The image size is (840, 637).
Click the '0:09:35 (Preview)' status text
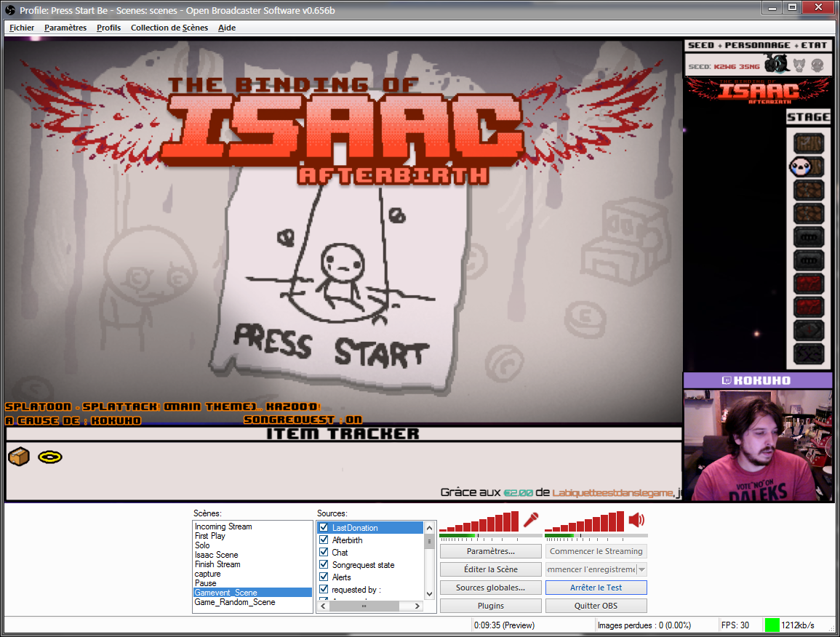pyautogui.click(x=504, y=625)
